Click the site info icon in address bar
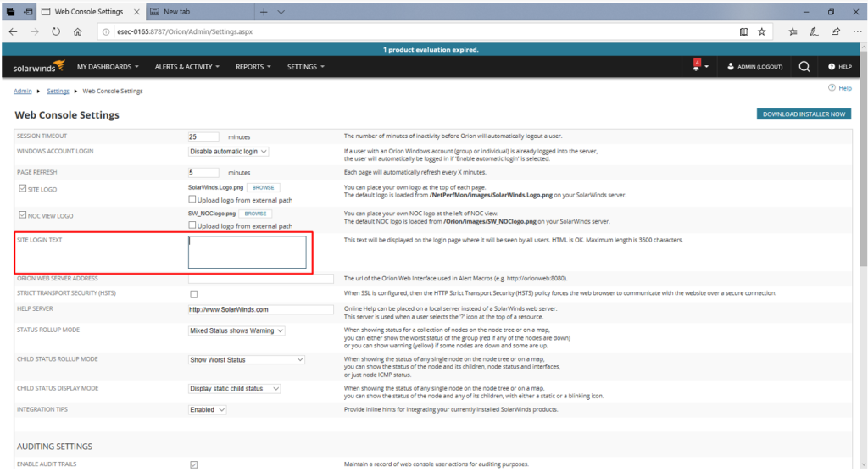868x472 pixels. coord(106,31)
